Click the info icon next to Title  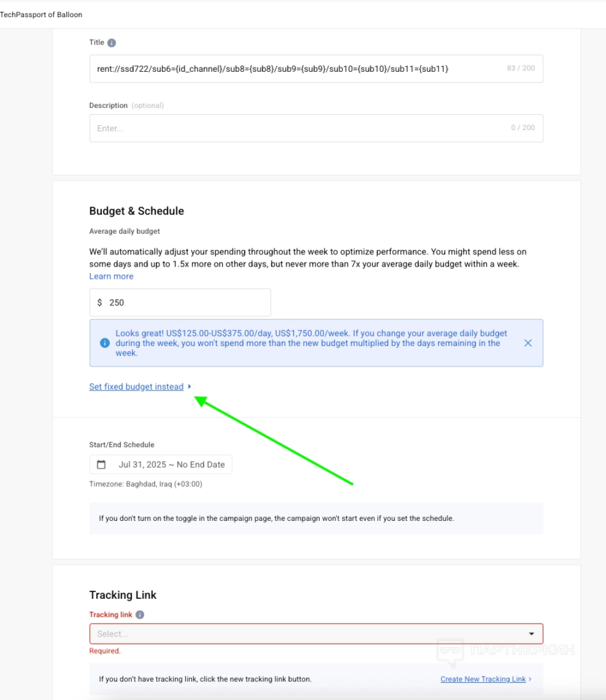(x=112, y=42)
